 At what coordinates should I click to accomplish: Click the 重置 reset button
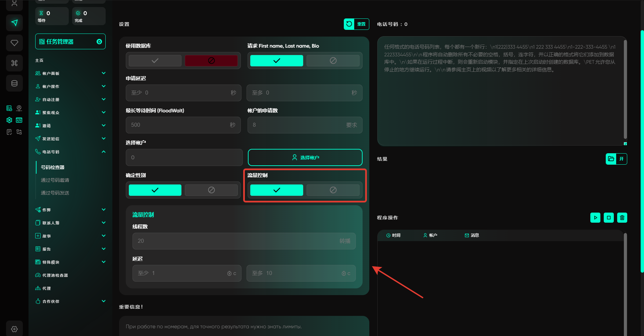(356, 24)
